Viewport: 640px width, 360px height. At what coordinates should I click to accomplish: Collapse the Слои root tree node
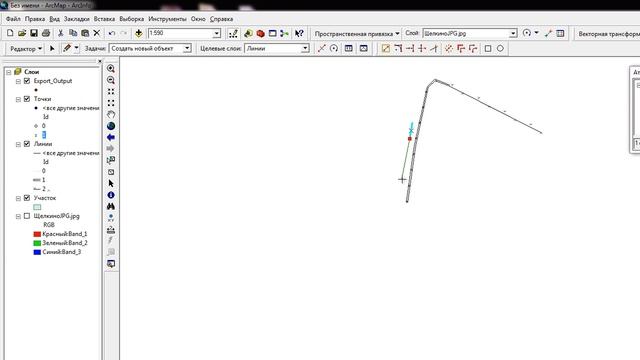[x=9, y=72]
